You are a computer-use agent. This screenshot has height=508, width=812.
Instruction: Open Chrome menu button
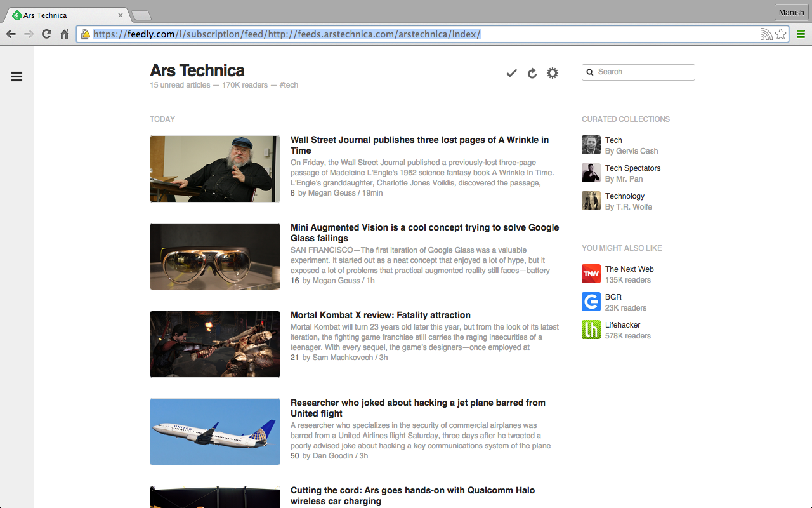(x=801, y=34)
